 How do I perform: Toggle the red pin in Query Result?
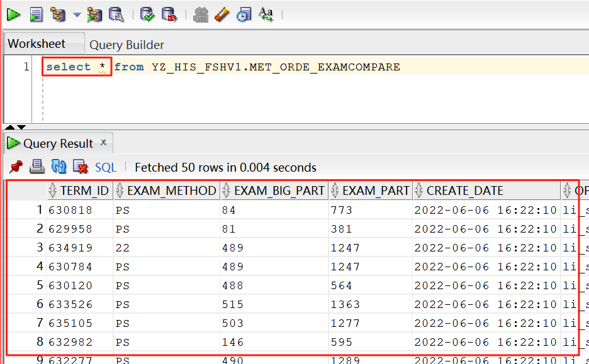coord(16,167)
